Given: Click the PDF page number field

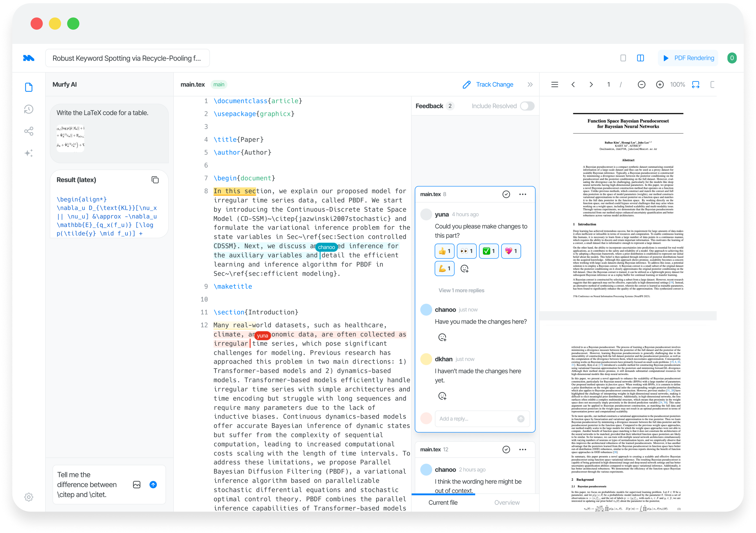Looking at the screenshot, I should (609, 85).
